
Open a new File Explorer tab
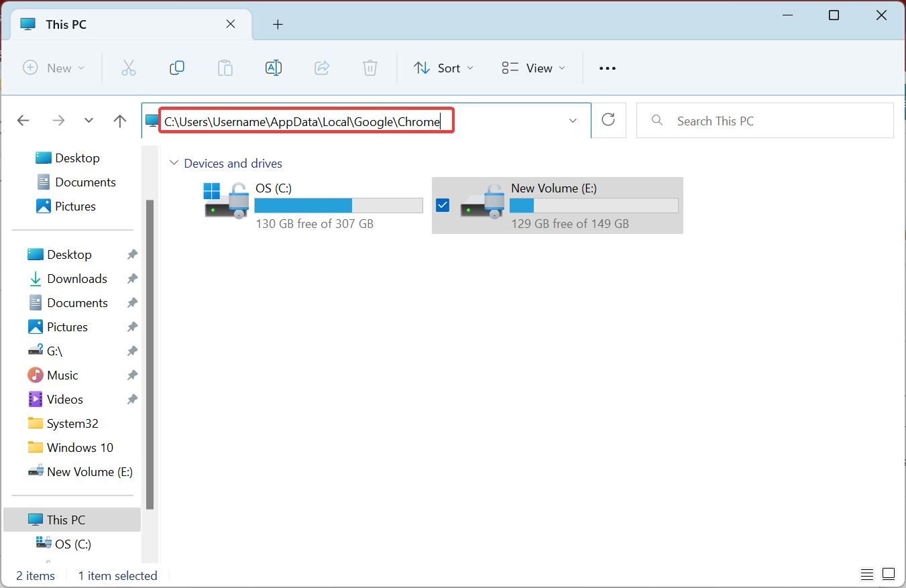(278, 24)
